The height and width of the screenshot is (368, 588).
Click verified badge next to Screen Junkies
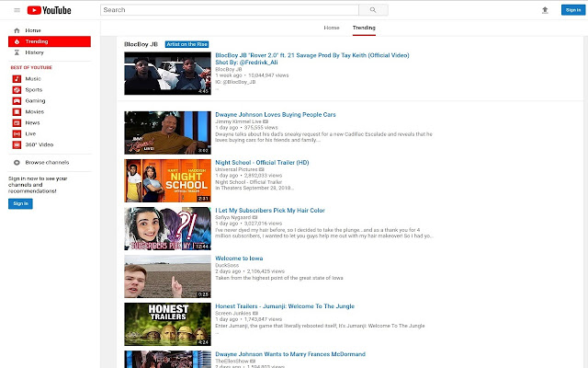(x=255, y=313)
